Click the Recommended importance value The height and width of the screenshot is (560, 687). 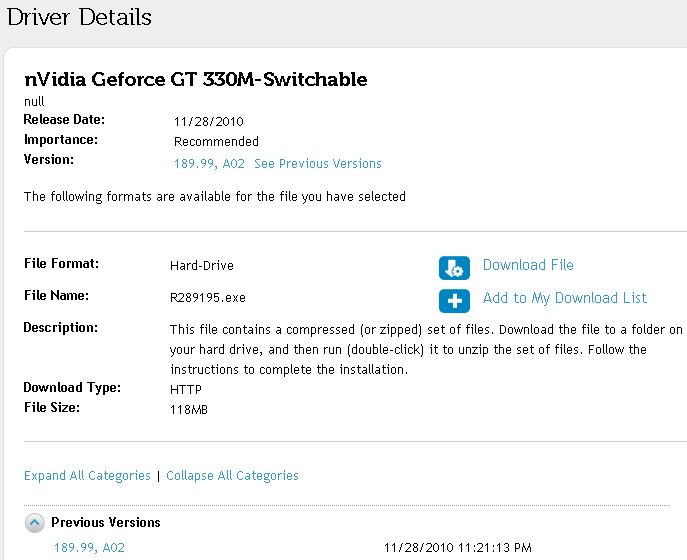(x=216, y=142)
